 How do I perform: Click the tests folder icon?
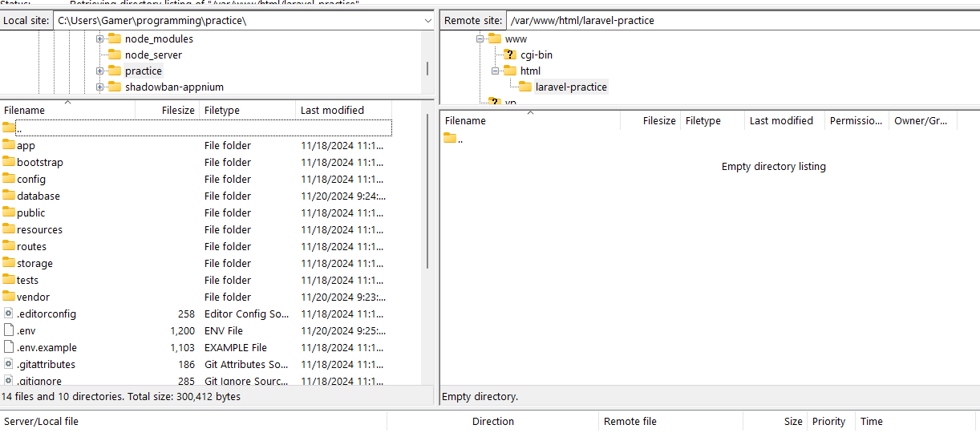9,280
